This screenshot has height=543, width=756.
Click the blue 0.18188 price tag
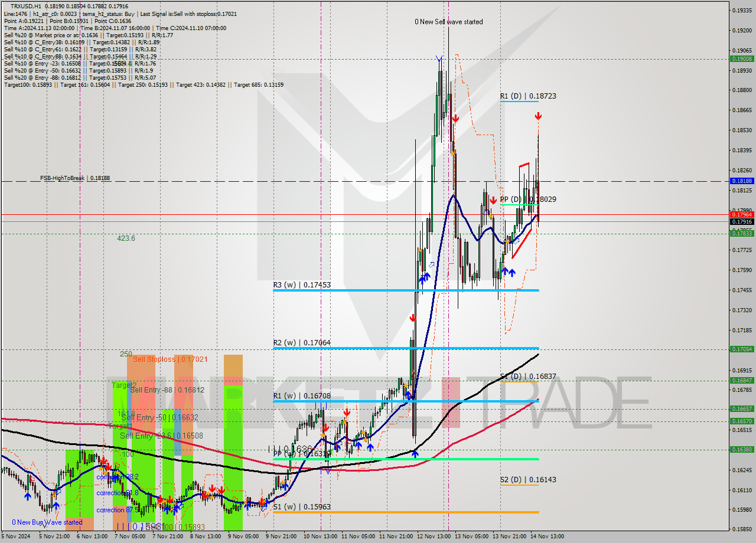(x=742, y=181)
